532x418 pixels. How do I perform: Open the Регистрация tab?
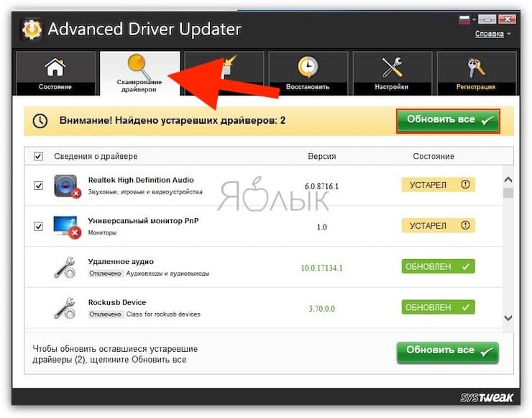(x=477, y=73)
